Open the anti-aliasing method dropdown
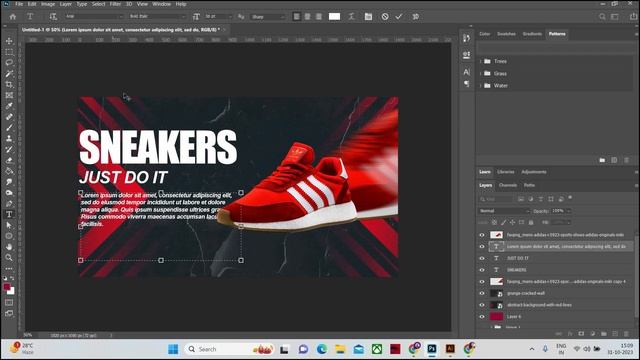Viewport: 640px width, 360px height. (268, 17)
